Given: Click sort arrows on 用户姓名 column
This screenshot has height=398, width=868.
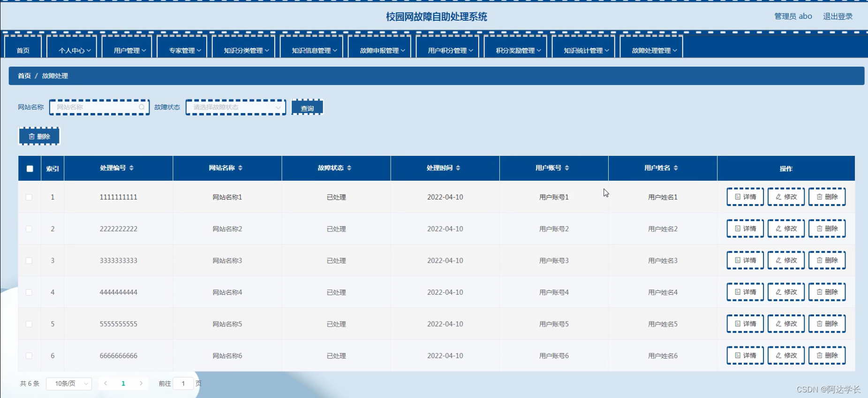Looking at the screenshot, I should click(x=675, y=168).
